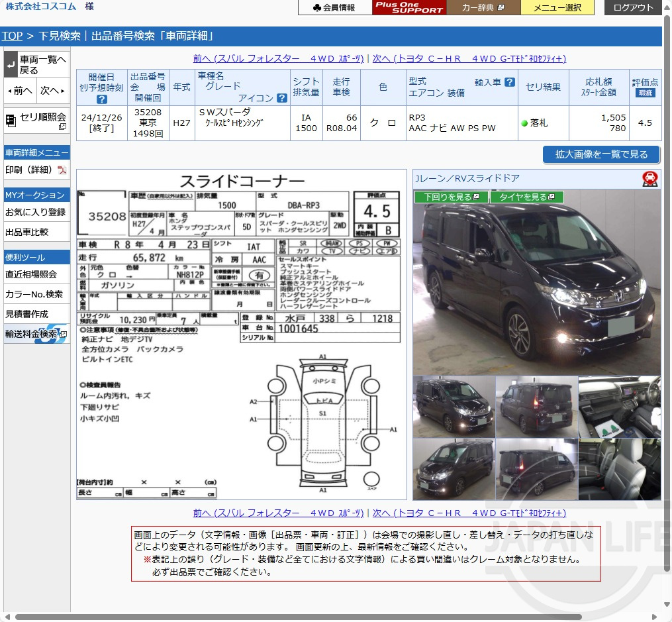Click external-link icon on 下回りを見る
This screenshot has height=622, width=672.
475,197
